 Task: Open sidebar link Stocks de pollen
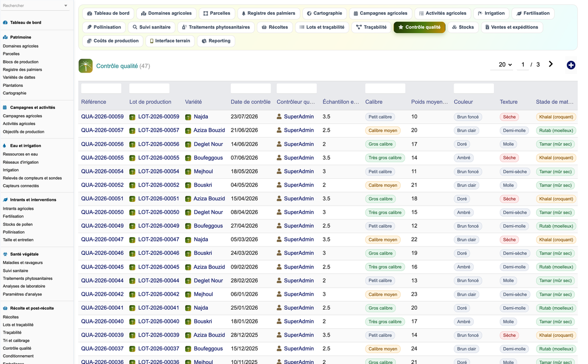coord(18,224)
